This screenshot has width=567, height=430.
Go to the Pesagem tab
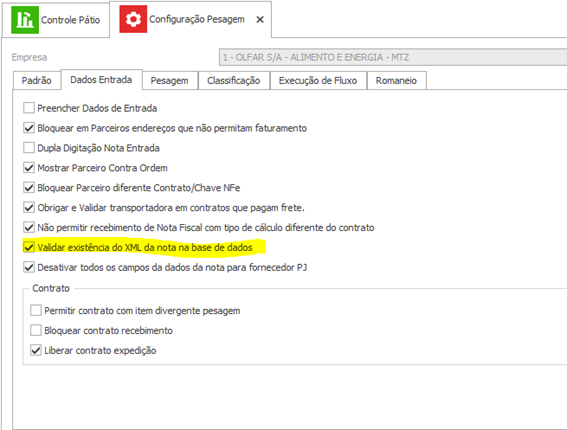(170, 80)
